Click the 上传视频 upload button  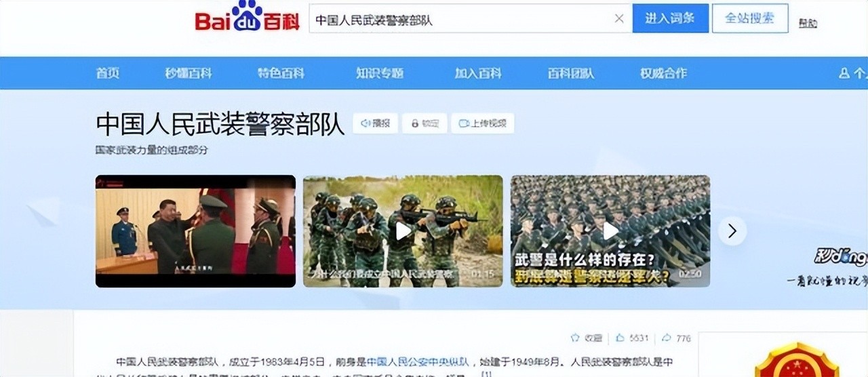[483, 123]
